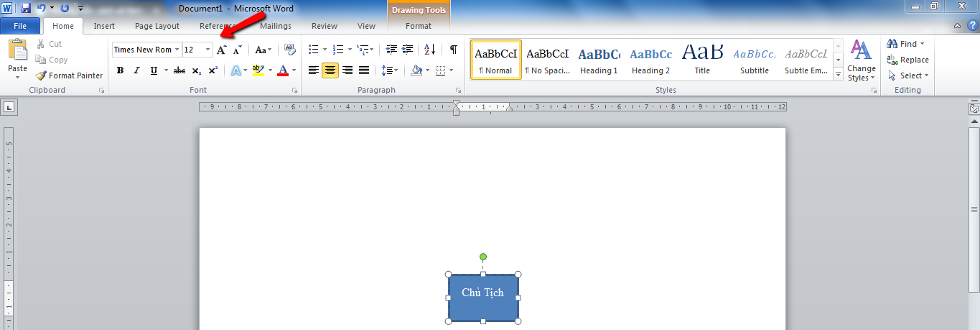
Task: Apply Superscript formatting
Action: pos(213,70)
